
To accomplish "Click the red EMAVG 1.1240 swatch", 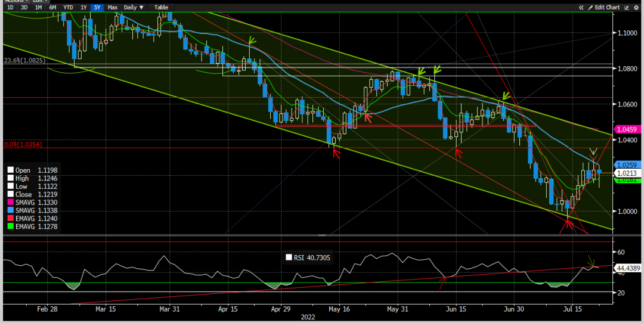I will coord(10,218).
